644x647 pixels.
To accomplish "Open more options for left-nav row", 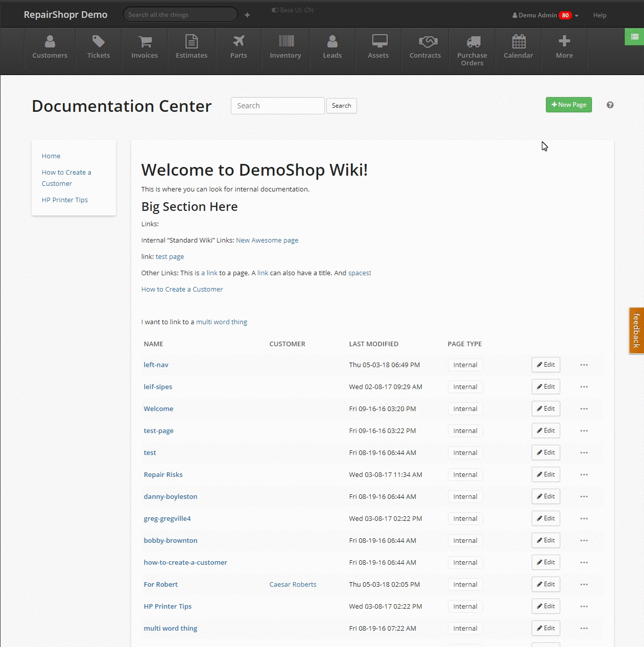I will [584, 365].
